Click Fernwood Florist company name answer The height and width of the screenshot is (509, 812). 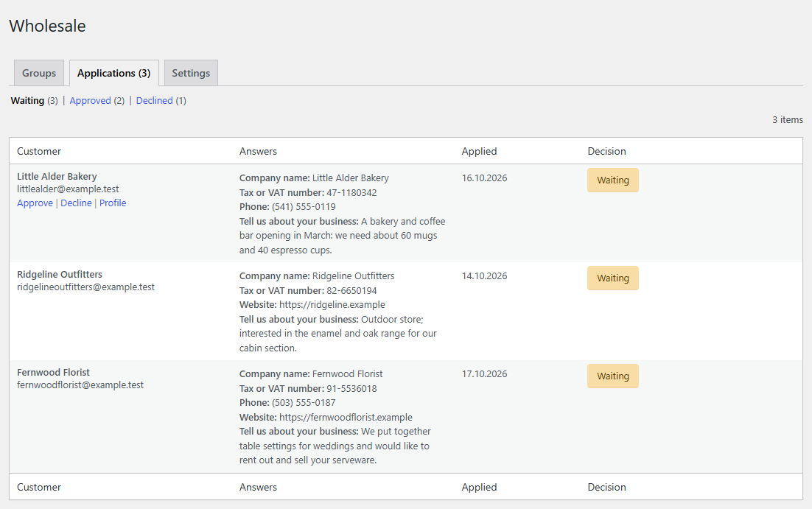tap(348, 374)
